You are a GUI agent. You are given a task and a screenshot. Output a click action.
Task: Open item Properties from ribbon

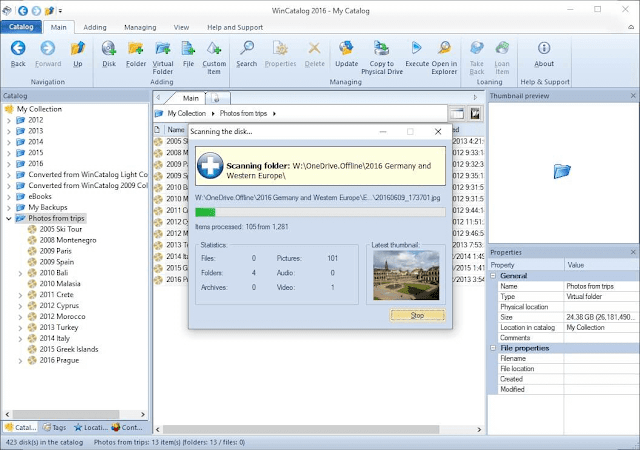tap(280, 48)
